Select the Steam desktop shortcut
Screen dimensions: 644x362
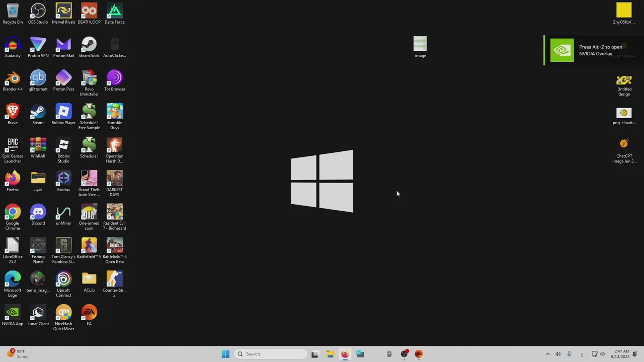(38, 114)
